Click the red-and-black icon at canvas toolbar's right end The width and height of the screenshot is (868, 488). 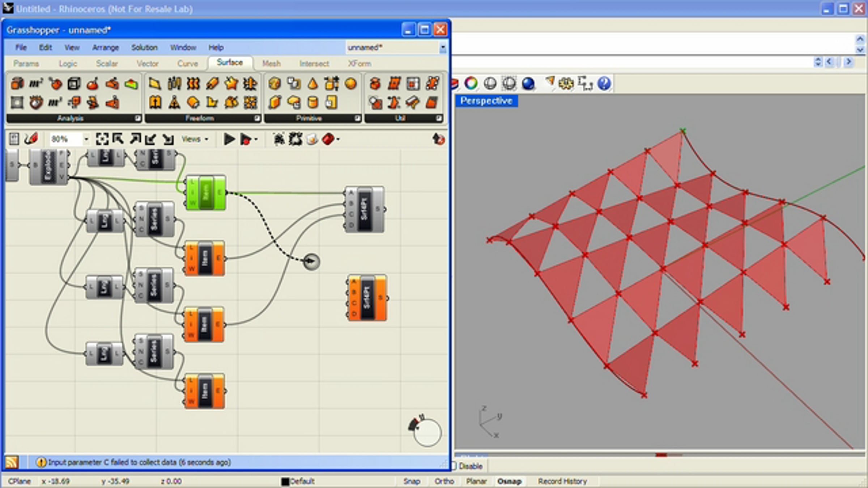(x=438, y=139)
